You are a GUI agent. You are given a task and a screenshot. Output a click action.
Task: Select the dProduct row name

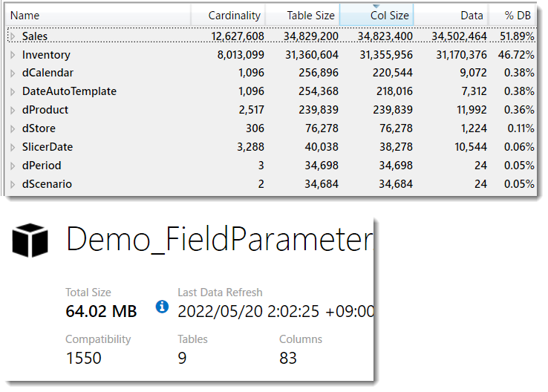(x=45, y=110)
